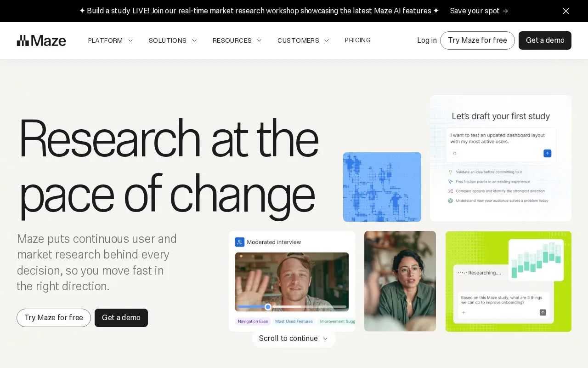Expand the Solutions menu chevron
Viewport: 588px width, 368px height.
tap(194, 40)
